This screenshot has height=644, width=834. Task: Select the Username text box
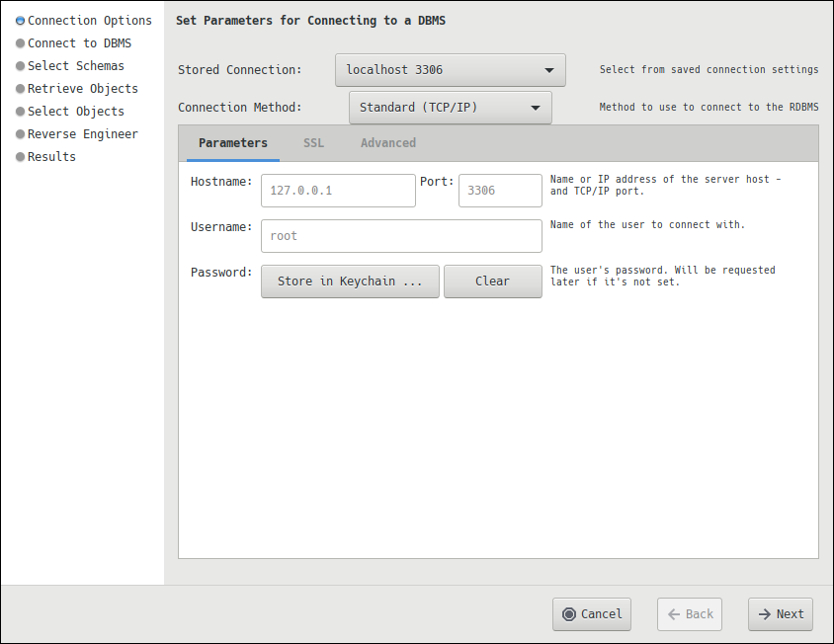[x=401, y=236]
